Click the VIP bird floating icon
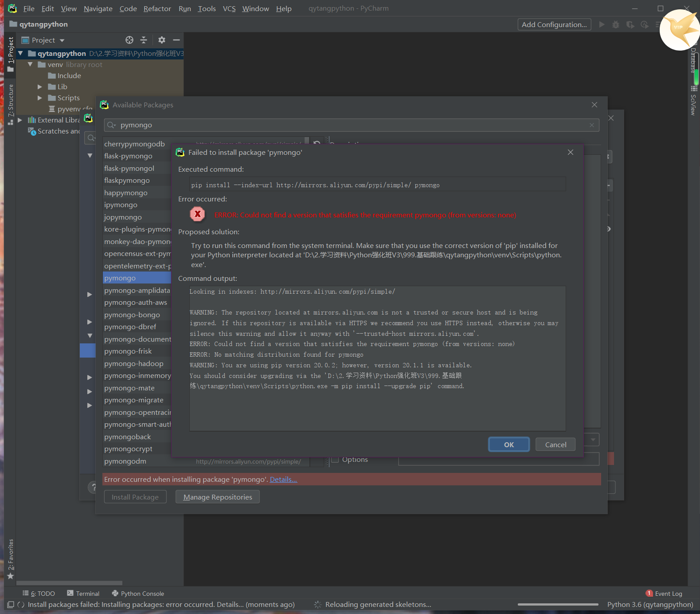Screen dimensions: 700x614 point(679,29)
